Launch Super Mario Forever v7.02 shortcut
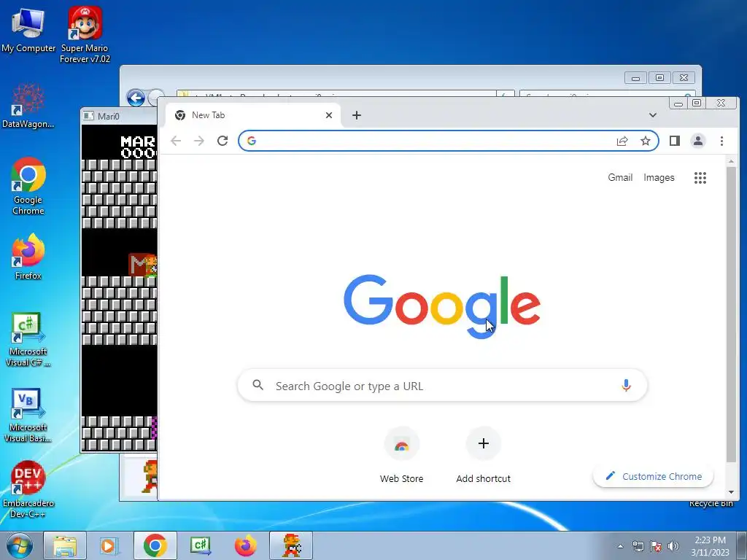Image resolution: width=747 pixels, height=560 pixels. [85, 35]
